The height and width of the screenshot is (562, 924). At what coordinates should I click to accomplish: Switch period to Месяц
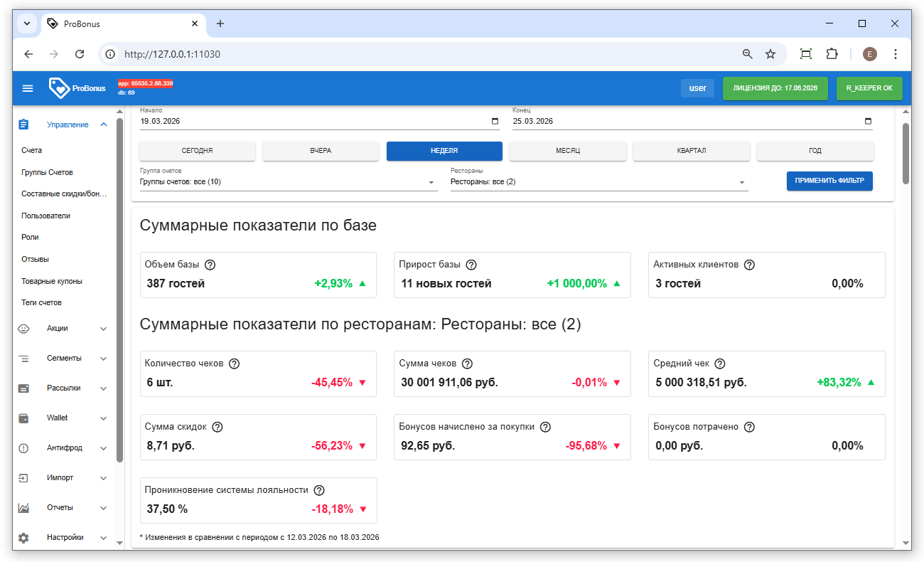coord(567,151)
